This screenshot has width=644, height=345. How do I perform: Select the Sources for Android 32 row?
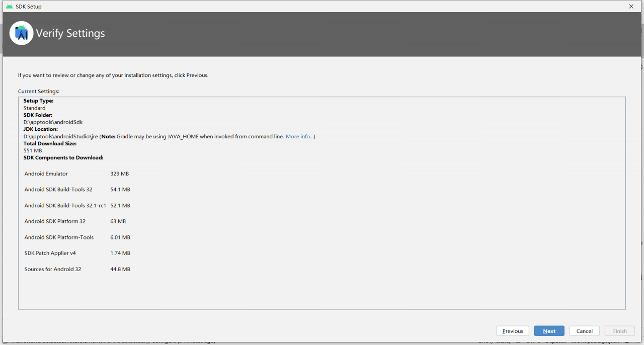coord(53,269)
